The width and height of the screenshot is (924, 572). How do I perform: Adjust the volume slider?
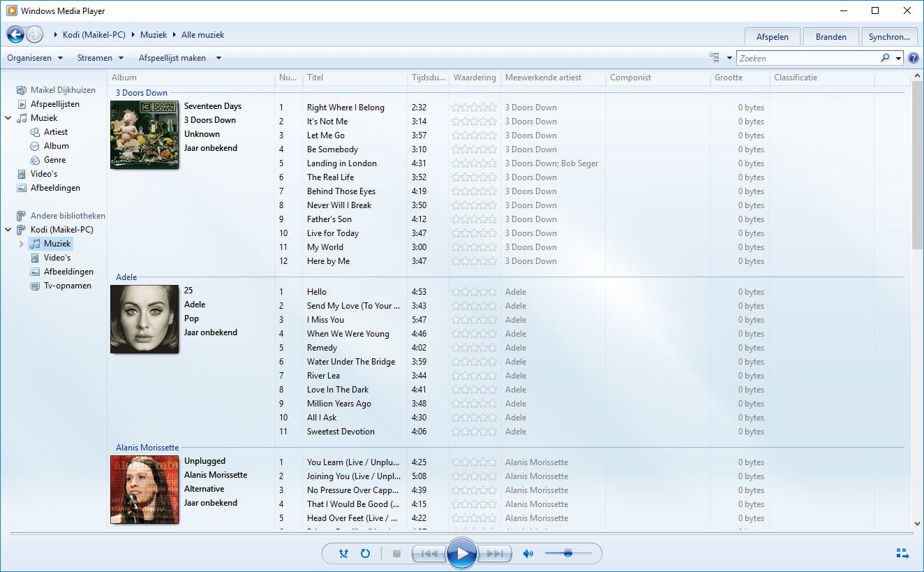click(568, 553)
